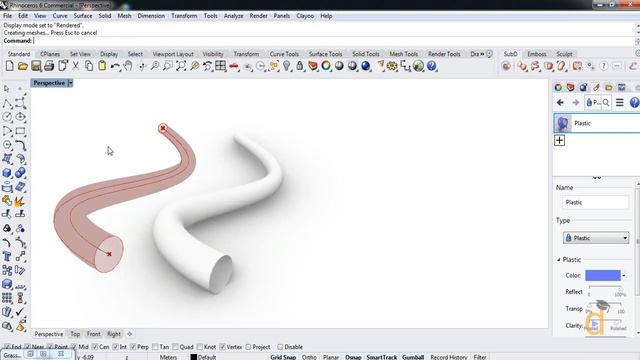Open Options via the gear icon
Image resolution: width=640 pixels, height=360 pixels.
click(392, 66)
